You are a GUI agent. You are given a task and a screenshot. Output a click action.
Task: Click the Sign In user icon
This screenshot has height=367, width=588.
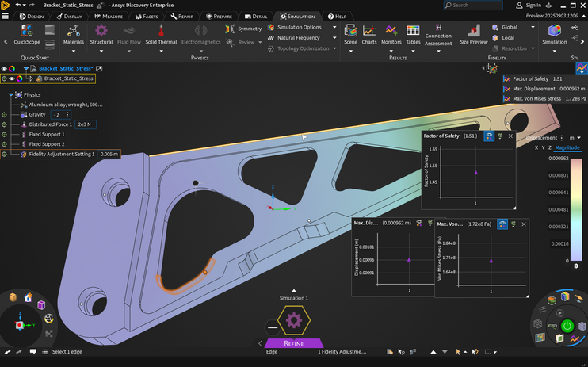pos(519,6)
